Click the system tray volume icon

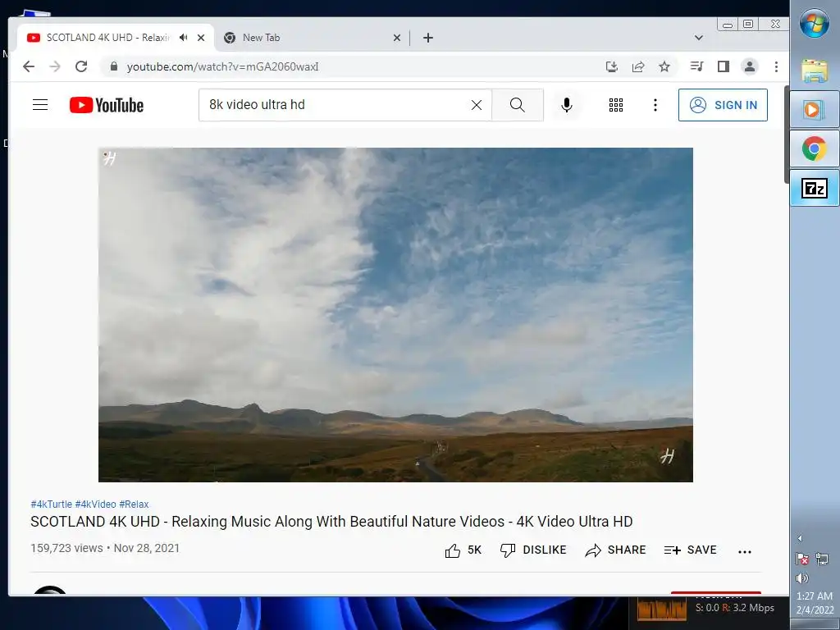click(802, 578)
